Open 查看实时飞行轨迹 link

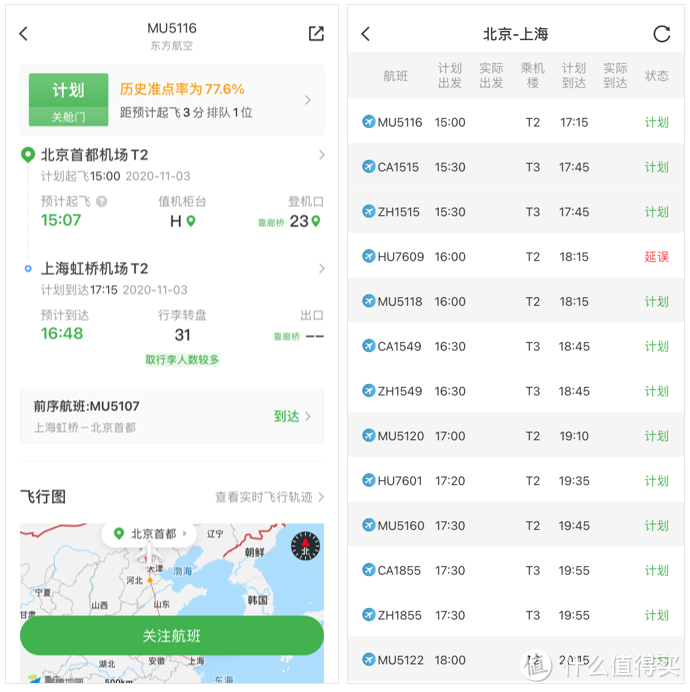(x=264, y=497)
